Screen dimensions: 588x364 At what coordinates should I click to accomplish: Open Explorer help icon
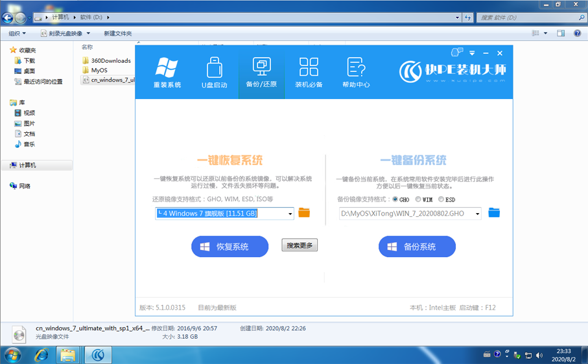point(578,33)
